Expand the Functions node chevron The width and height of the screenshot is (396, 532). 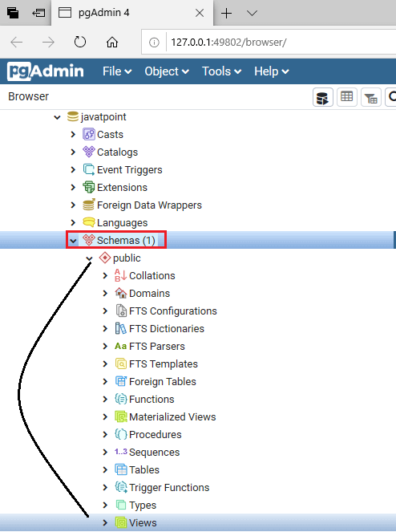coord(105,399)
